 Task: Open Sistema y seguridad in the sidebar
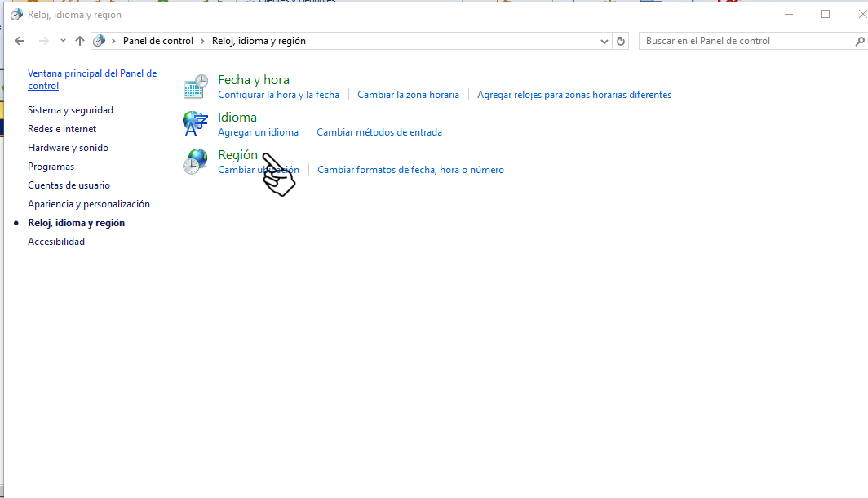pyautogui.click(x=70, y=110)
